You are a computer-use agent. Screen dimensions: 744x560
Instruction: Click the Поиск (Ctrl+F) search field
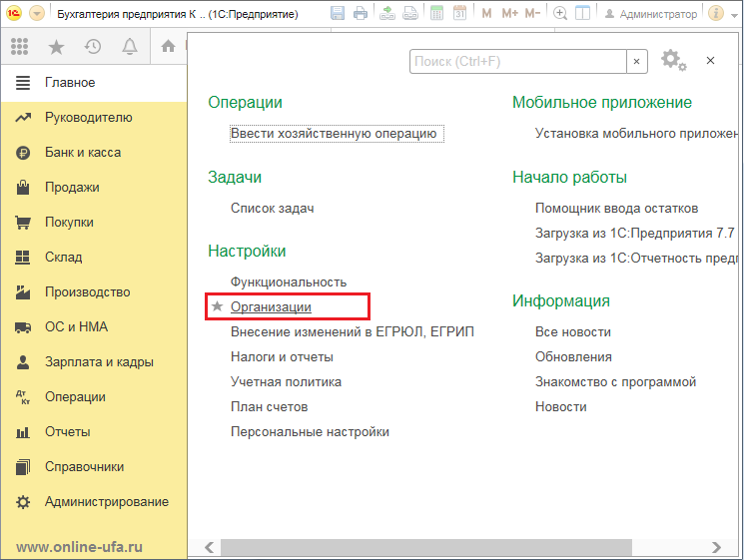518,62
